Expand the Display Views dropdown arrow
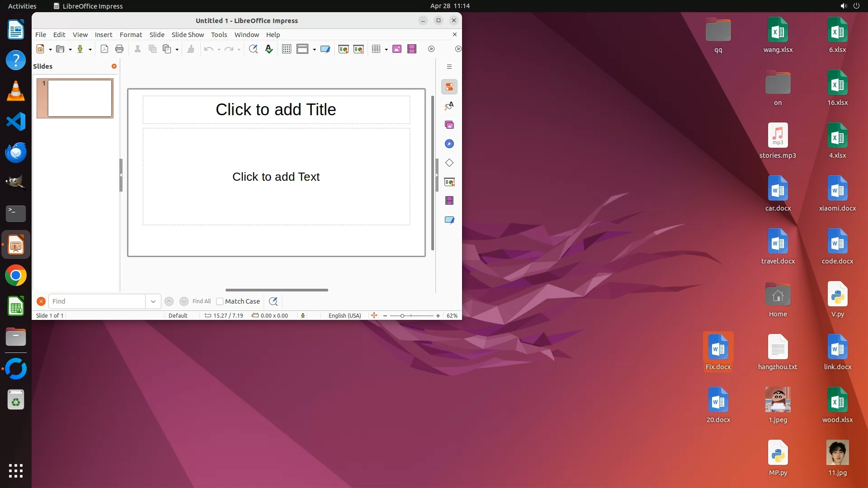868x488 pixels. 314,49
